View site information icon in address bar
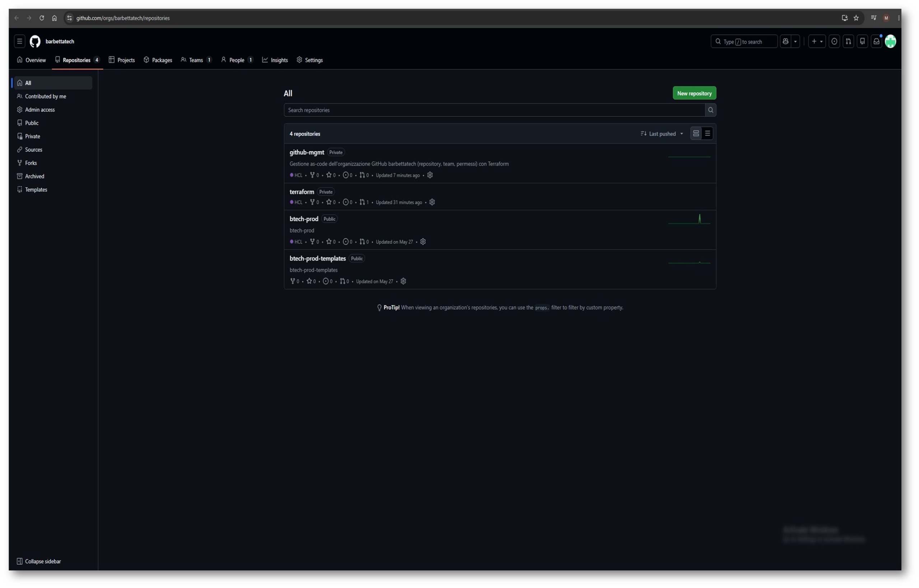 tap(69, 18)
